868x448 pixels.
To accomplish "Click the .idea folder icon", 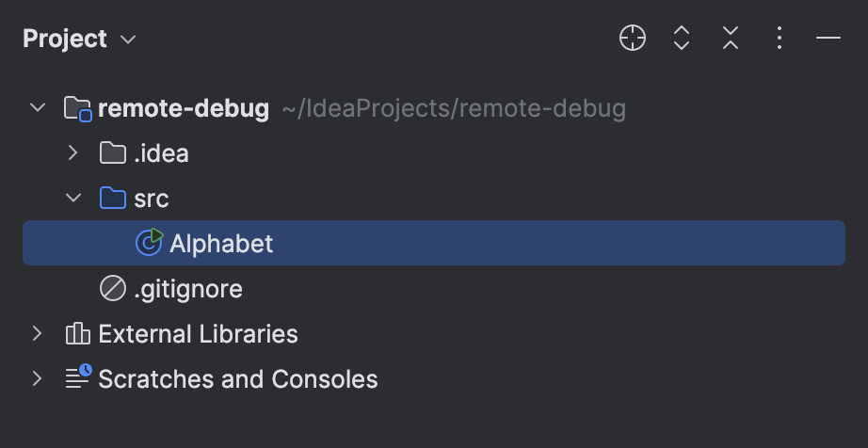I will click(x=113, y=152).
